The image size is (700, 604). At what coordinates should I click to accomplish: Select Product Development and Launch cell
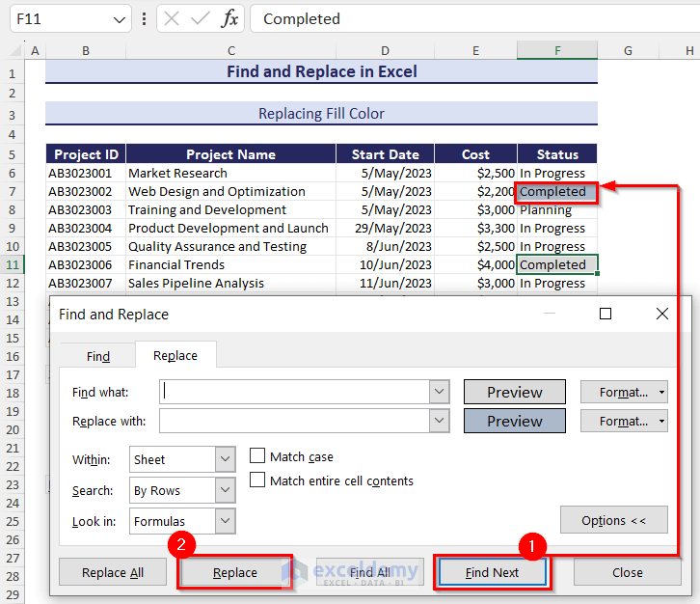(x=230, y=228)
